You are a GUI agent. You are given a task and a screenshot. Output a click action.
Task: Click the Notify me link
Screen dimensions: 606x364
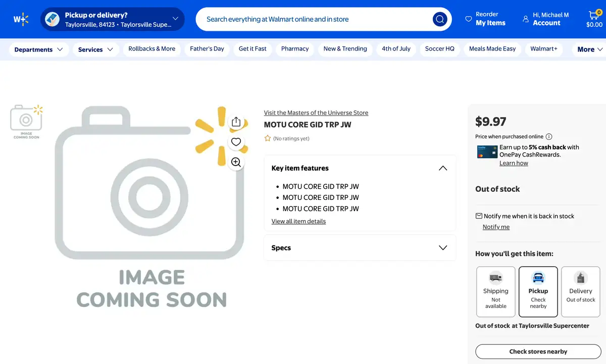pos(496,227)
